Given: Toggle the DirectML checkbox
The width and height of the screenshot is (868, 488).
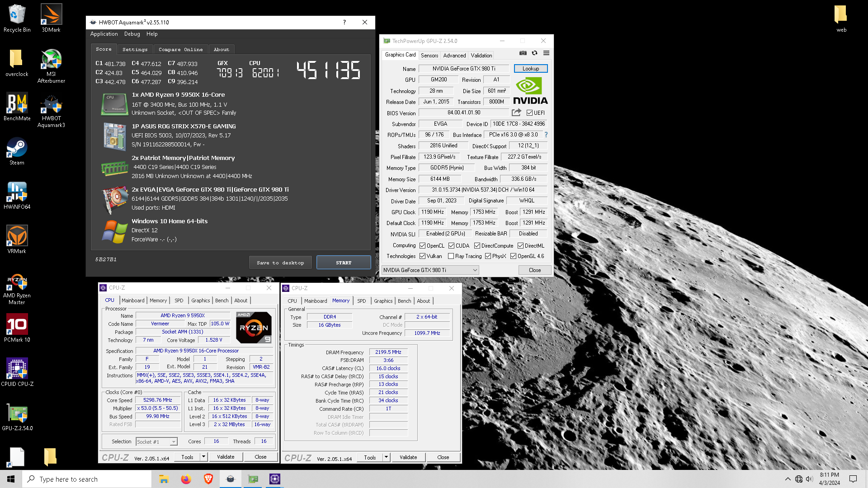Looking at the screenshot, I should coord(520,246).
